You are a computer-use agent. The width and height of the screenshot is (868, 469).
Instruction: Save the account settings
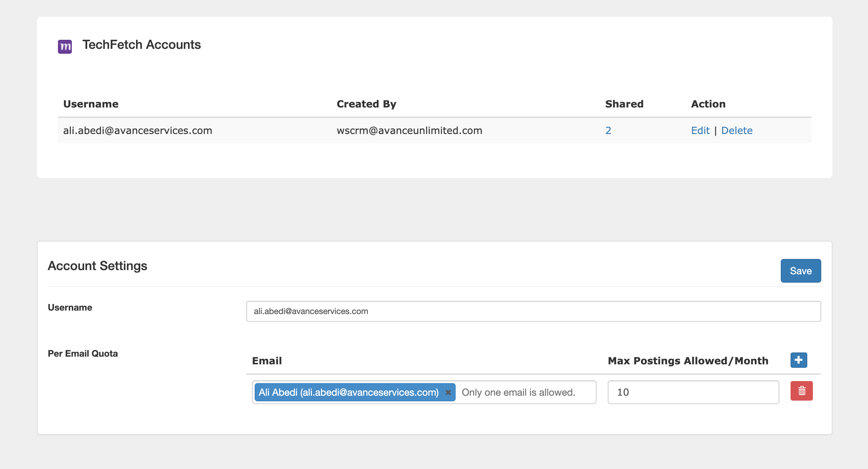[801, 271]
